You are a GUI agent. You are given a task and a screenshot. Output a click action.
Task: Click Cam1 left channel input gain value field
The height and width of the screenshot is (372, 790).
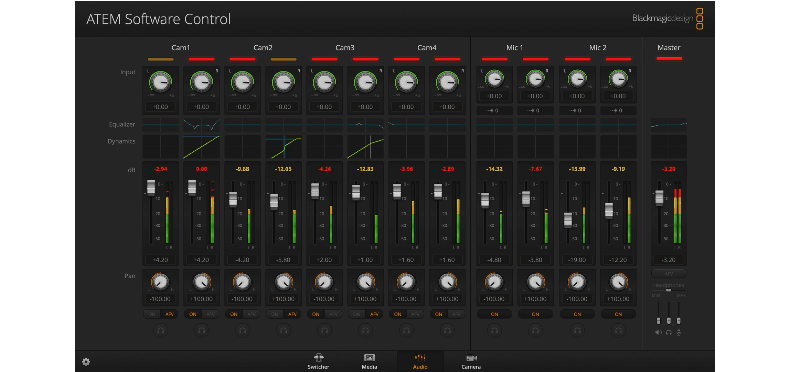click(161, 107)
